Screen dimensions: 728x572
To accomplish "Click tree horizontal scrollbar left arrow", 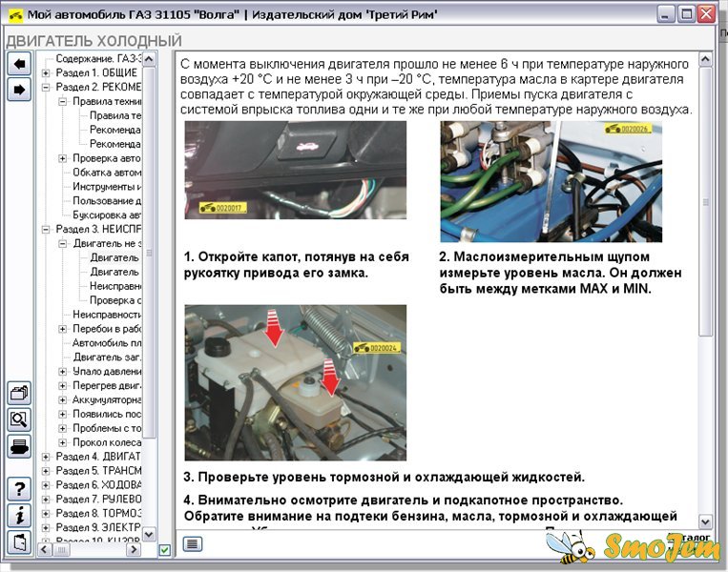I will click(x=45, y=550).
